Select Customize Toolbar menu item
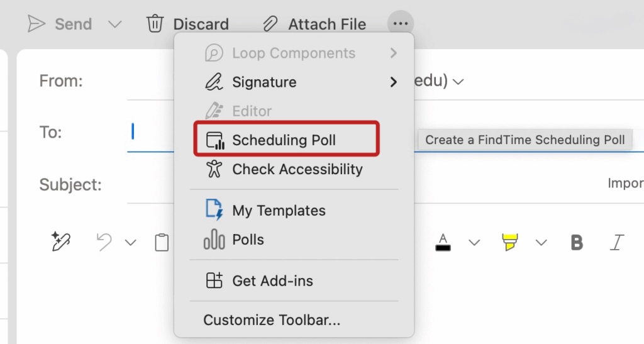Viewport: 644px width, 344px height. tap(272, 320)
